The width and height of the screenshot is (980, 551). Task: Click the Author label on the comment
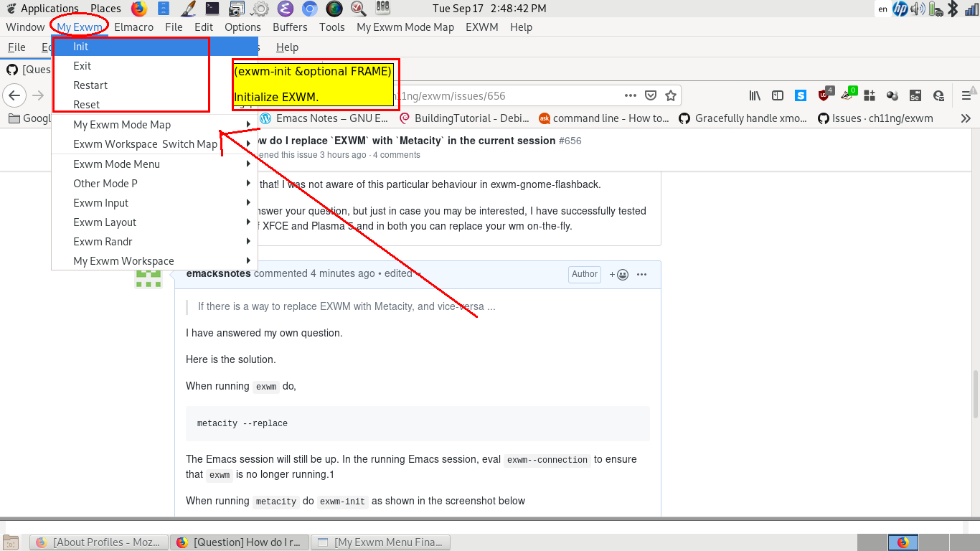(584, 274)
